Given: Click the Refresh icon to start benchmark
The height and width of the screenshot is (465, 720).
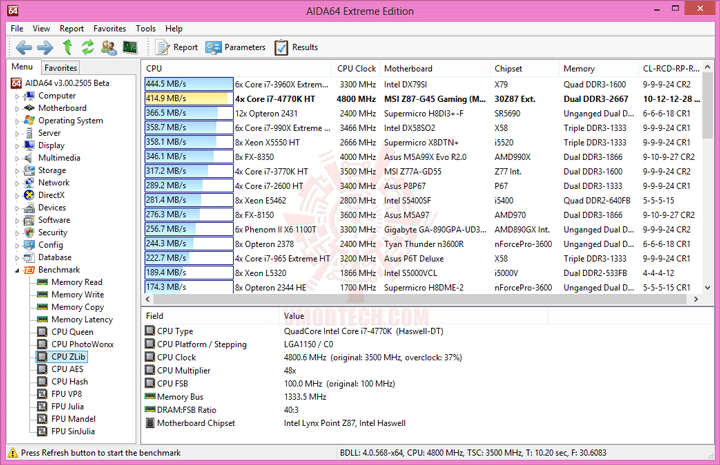Looking at the screenshot, I should [x=88, y=47].
